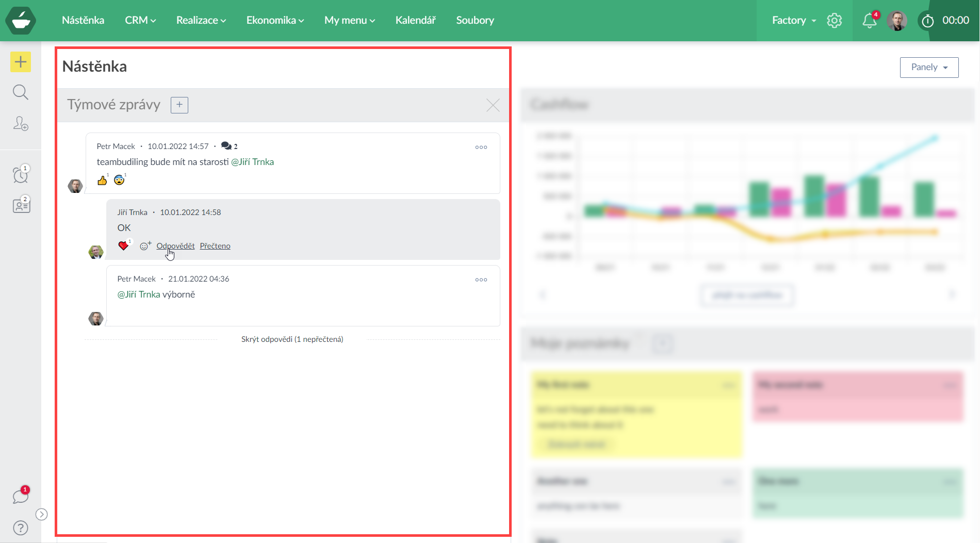Screen dimensions: 980x543
Task: Click Odpovědět link under the OK reply
Action: [x=175, y=246]
